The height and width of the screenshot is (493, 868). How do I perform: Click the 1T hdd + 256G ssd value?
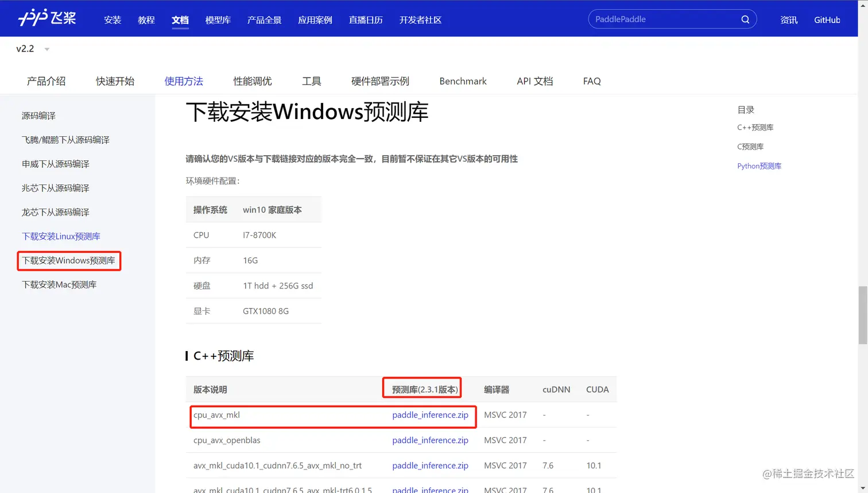pos(278,286)
